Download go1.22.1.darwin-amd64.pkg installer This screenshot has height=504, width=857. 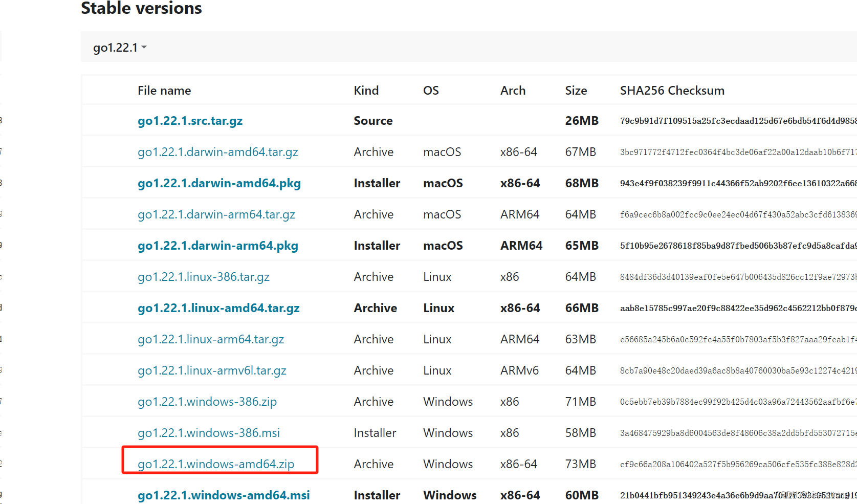point(219,183)
